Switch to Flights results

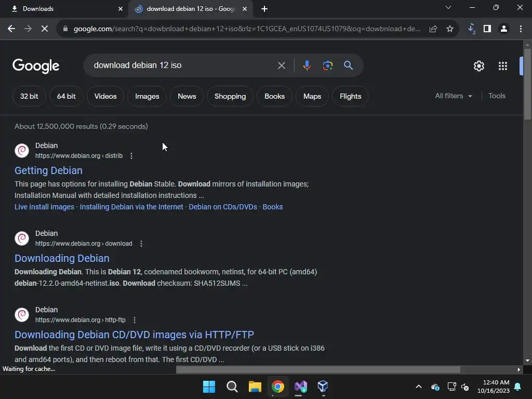(351, 96)
